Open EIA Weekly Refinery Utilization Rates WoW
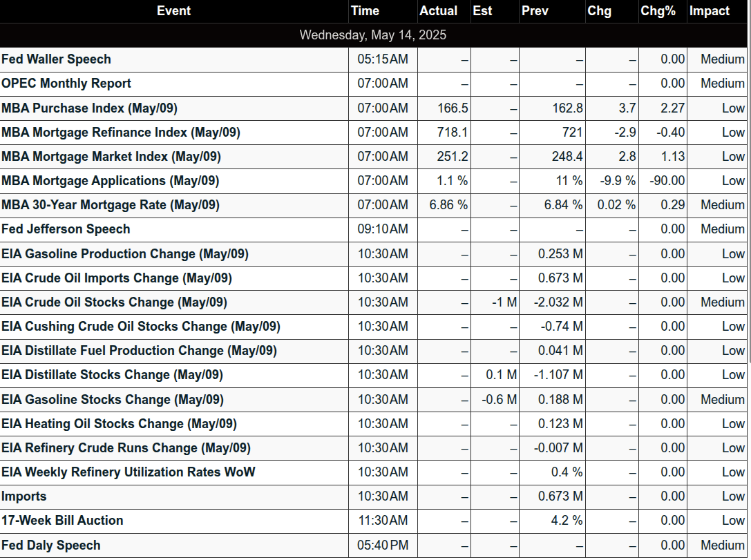Image resolution: width=751 pixels, height=560 pixels. pyautogui.click(x=128, y=472)
